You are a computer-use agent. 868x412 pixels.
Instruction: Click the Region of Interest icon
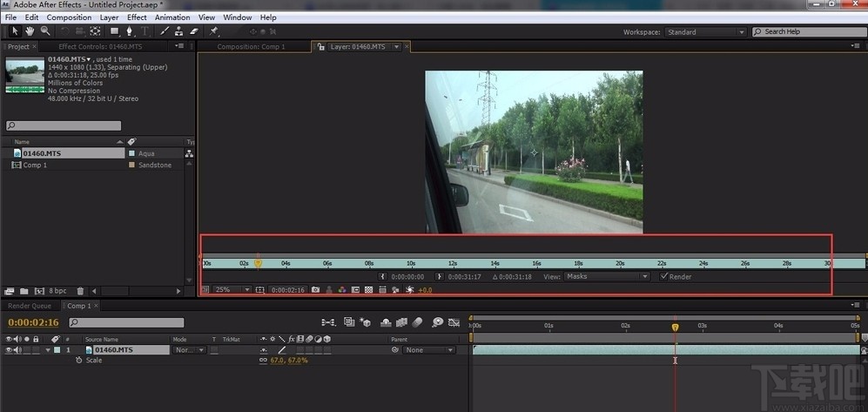coord(355,289)
